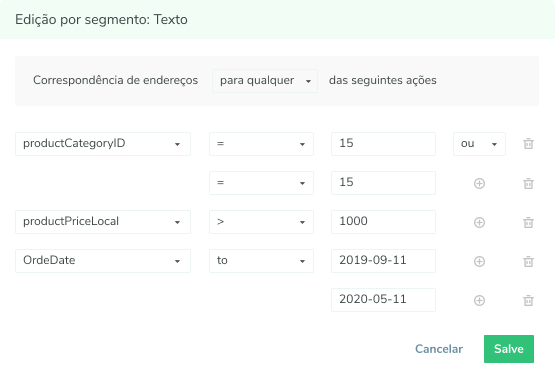Open the 'para qualquer' match dropdown
This screenshot has width=555, height=382.
click(265, 81)
